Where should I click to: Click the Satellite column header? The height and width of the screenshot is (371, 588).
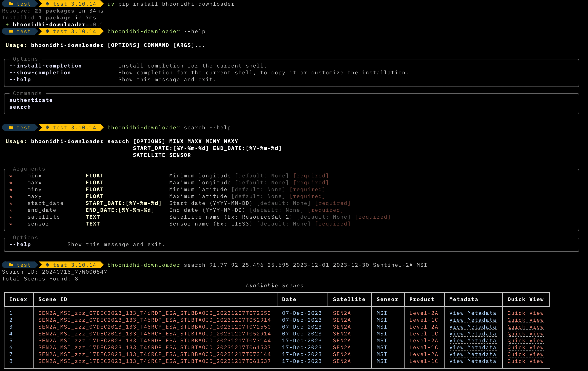click(x=349, y=299)
